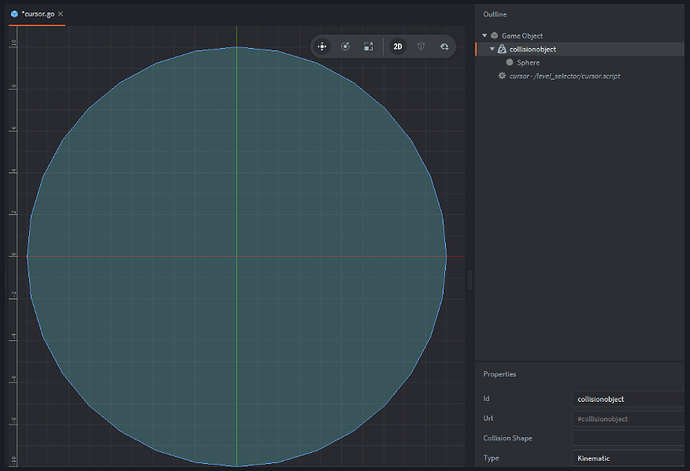Open the visibility filters eye icon

[444, 47]
